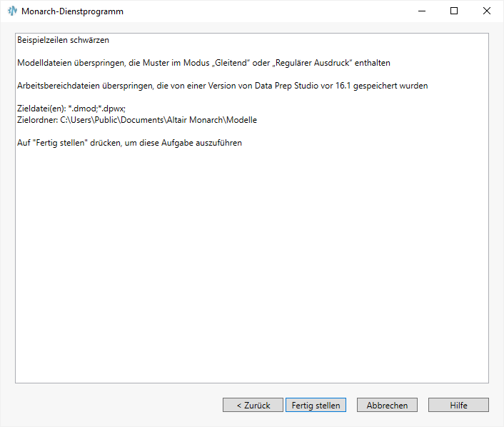Open help via the Hilfe button
The width and height of the screenshot is (504, 427).
pyautogui.click(x=458, y=405)
